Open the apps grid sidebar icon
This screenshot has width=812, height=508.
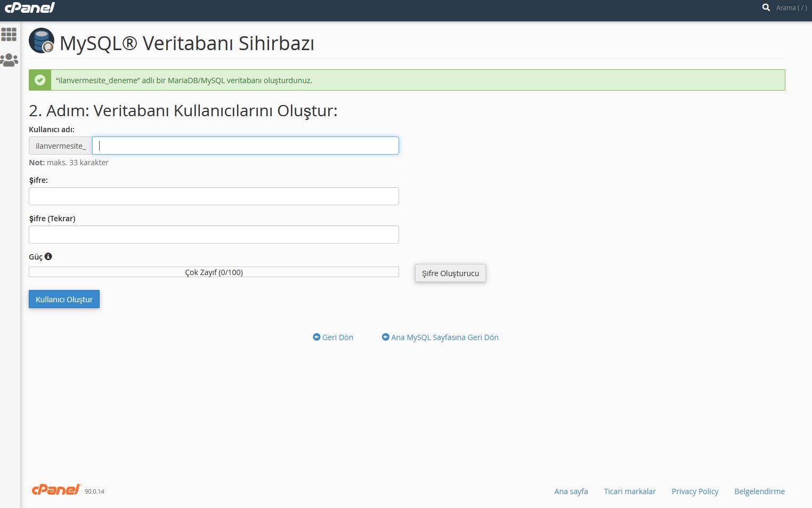(9, 35)
